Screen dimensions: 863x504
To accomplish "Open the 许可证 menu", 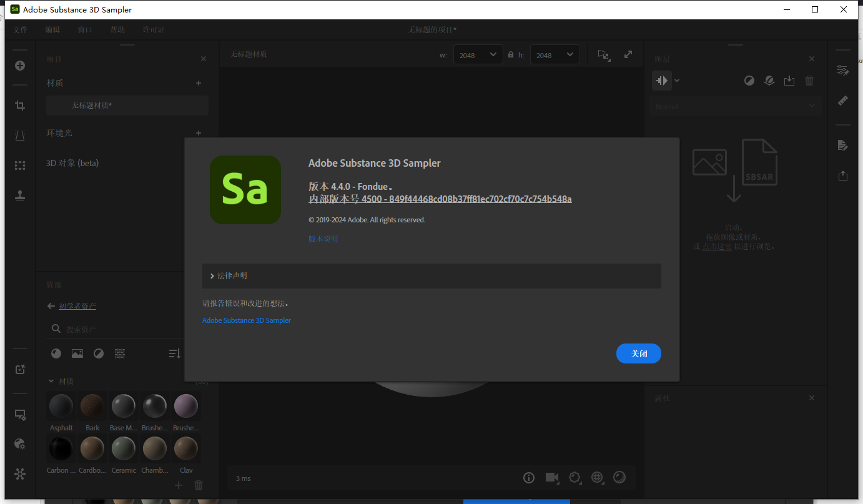I will coord(154,30).
